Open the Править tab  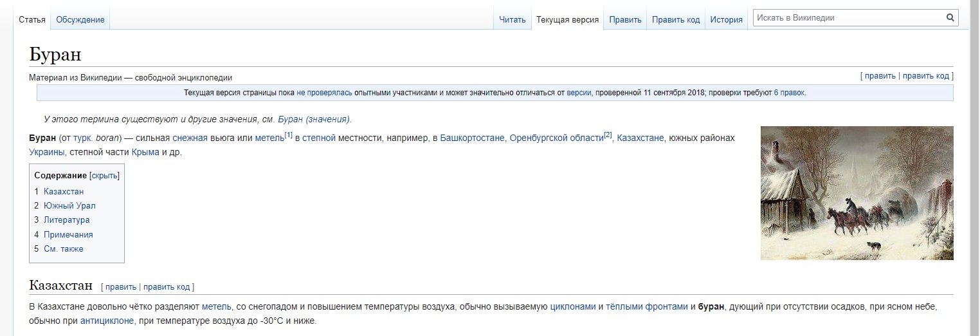pyautogui.click(x=625, y=19)
